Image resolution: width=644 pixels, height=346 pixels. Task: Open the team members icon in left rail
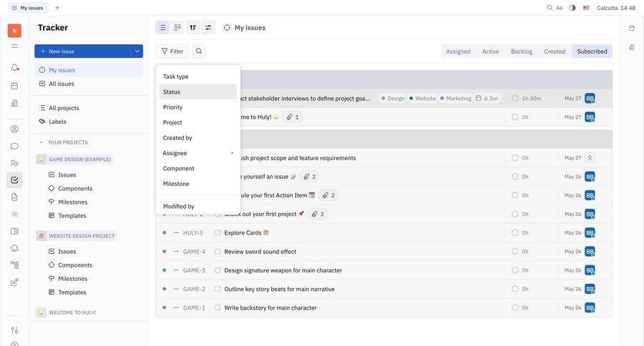coord(14,163)
